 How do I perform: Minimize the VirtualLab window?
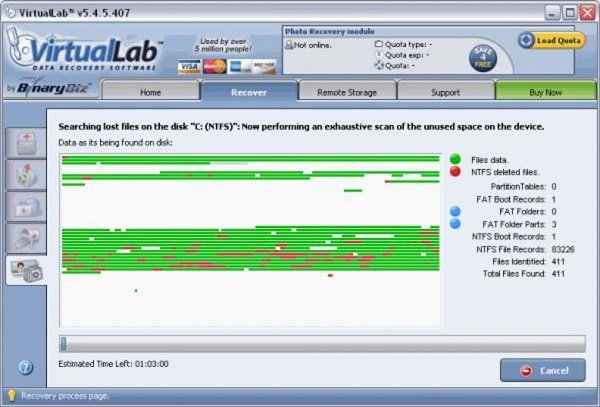click(551, 13)
